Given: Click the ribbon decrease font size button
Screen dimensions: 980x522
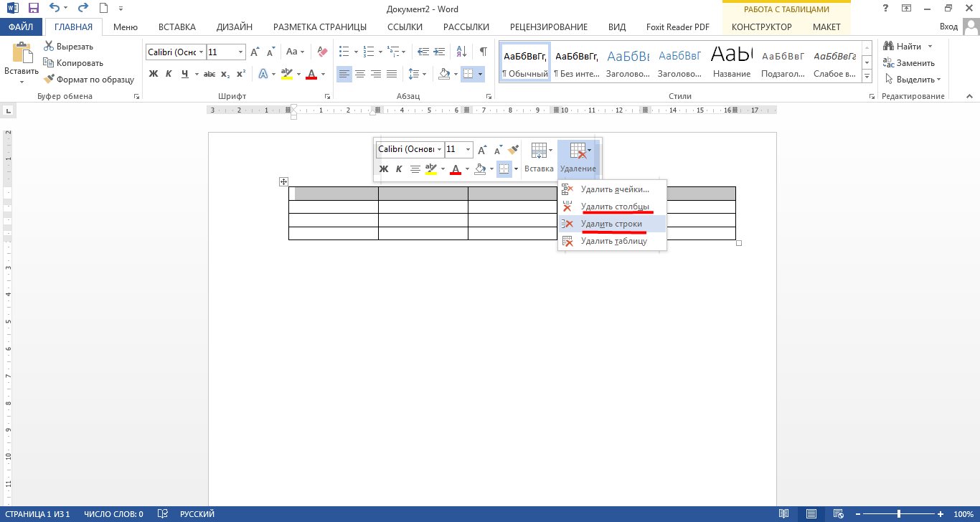Looking at the screenshot, I should tap(271, 52).
